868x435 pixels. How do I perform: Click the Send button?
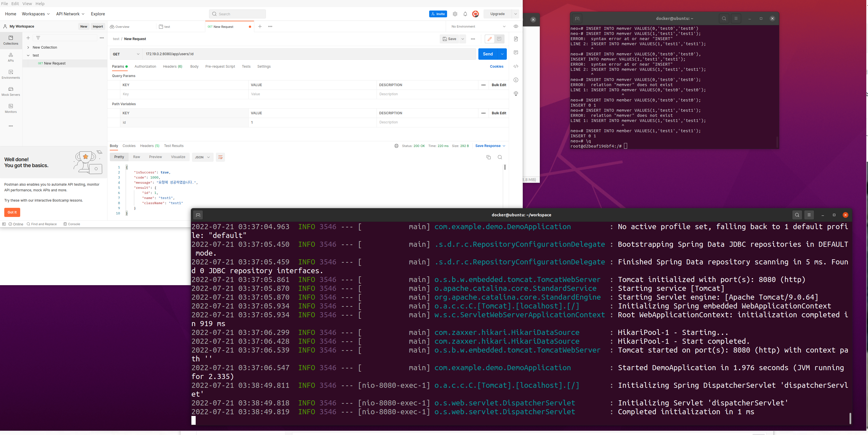point(487,54)
